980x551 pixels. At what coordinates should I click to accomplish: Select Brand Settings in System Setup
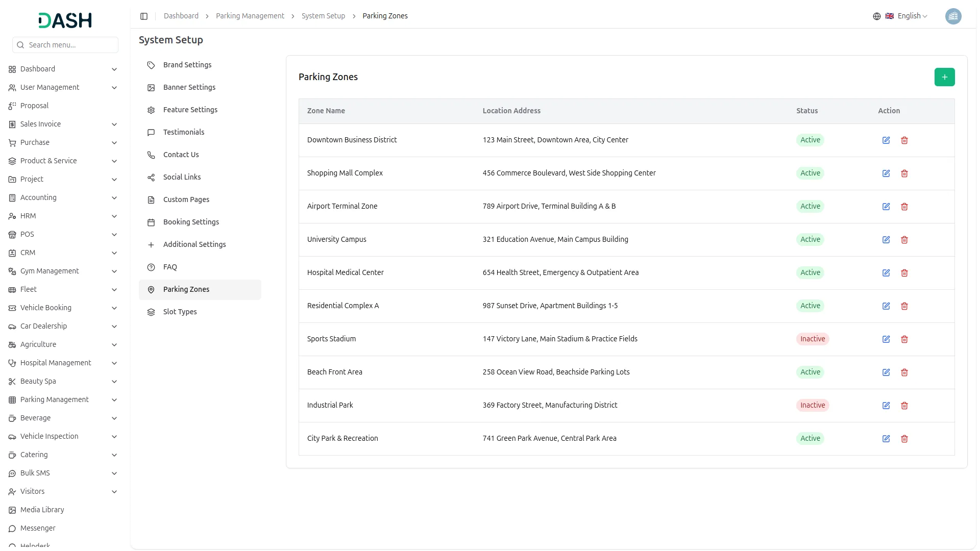coord(187,65)
